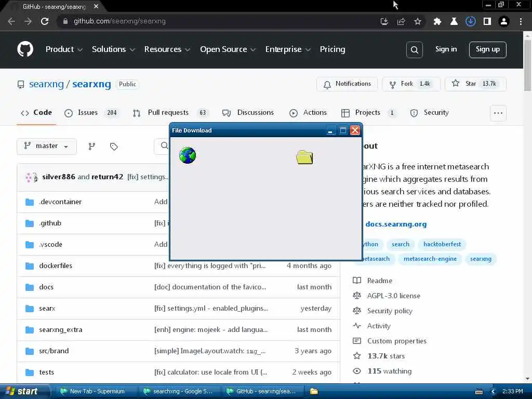Click the silver886 author name

pyautogui.click(x=58, y=177)
